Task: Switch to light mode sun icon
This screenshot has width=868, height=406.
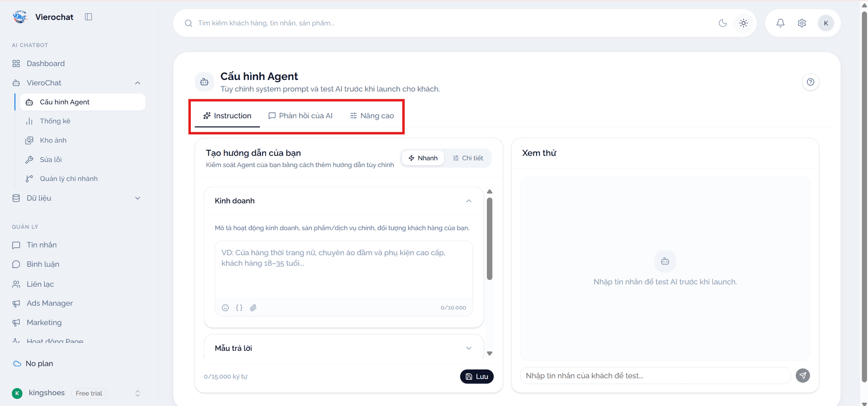Action: [x=744, y=23]
